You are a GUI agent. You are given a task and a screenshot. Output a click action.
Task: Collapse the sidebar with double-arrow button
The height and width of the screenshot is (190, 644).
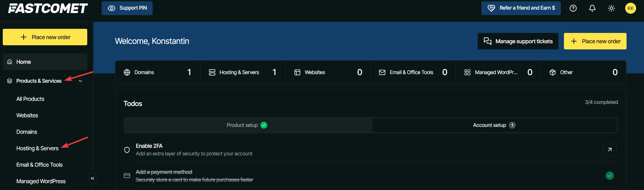tap(92, 178)
